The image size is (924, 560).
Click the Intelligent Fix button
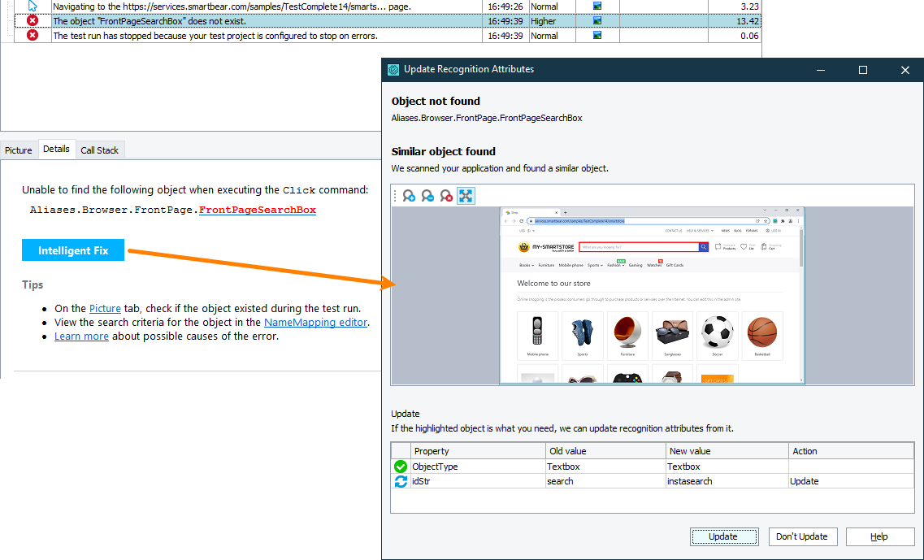point(73,250)
